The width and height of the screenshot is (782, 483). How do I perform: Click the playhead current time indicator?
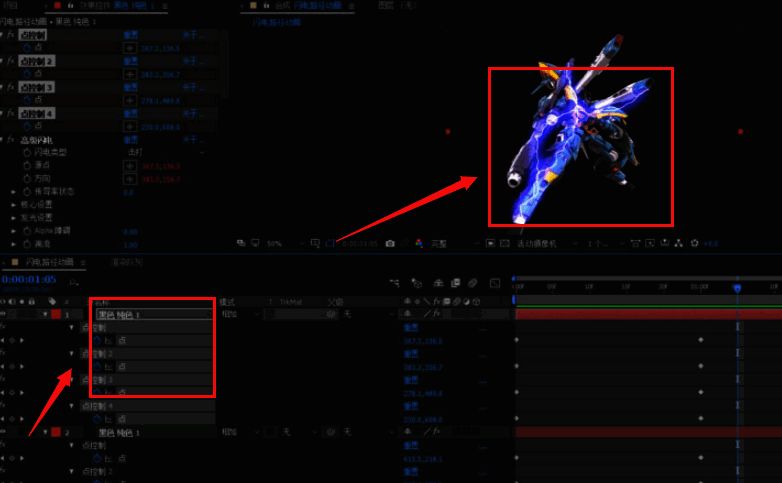tap(737, 288)
